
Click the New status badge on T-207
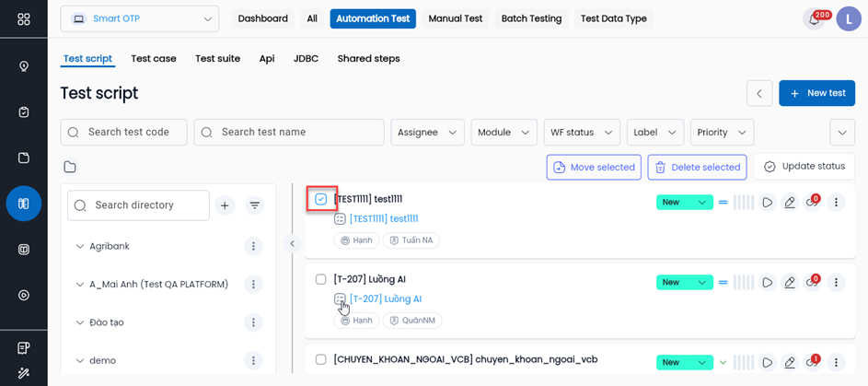[685, 283]
